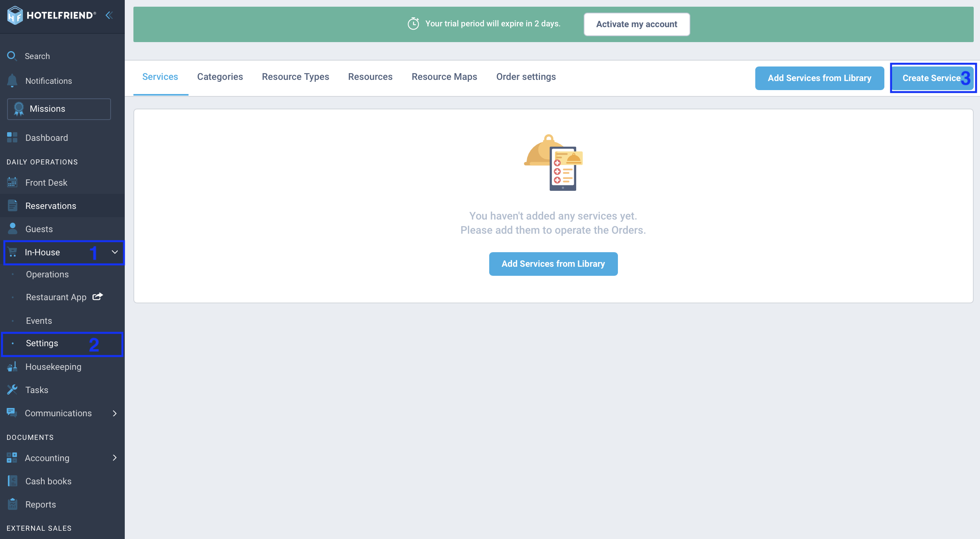This screenshot has width=980, height=539.
Task: Open In-House Operations submenu item
Action: click(47, 274)
